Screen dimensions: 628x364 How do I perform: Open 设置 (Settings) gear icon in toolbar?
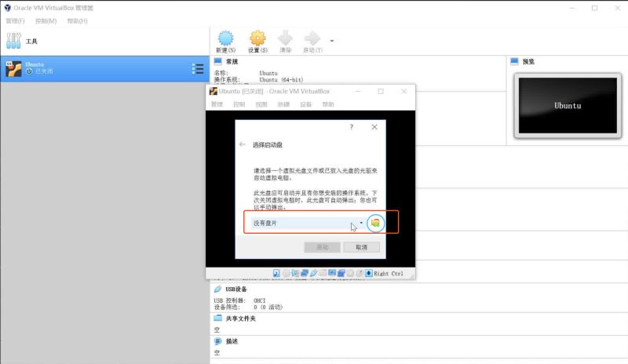(x=257, y=38)
